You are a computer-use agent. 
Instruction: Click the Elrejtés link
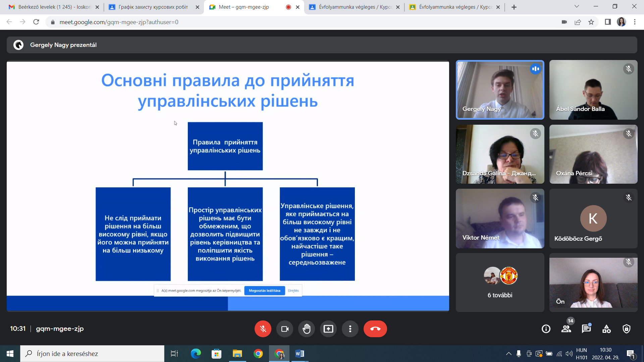pyautogui.click(x=293, y=291)
